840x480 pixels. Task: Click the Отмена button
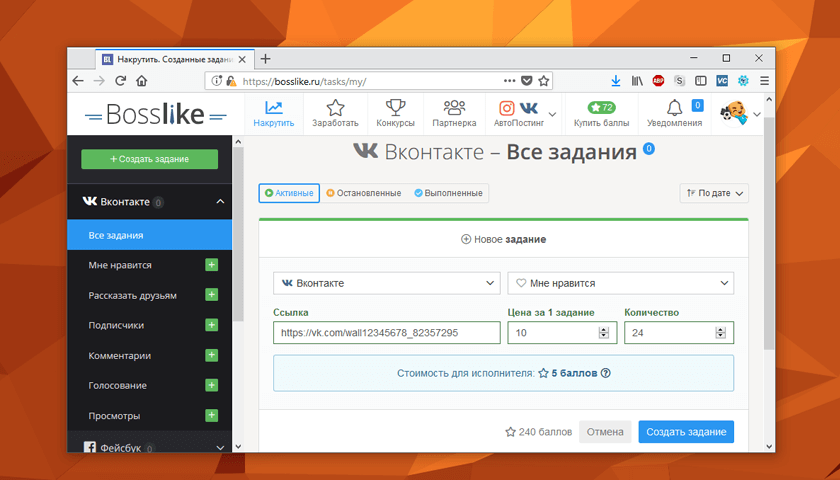[605, 432]
